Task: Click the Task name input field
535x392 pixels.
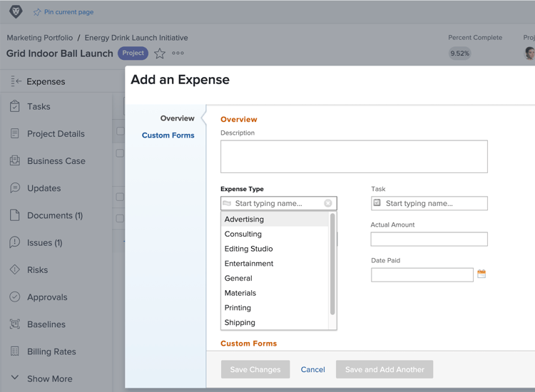Action: 429,203
